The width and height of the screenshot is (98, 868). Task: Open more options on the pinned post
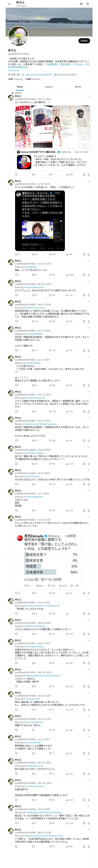(89, 96)
